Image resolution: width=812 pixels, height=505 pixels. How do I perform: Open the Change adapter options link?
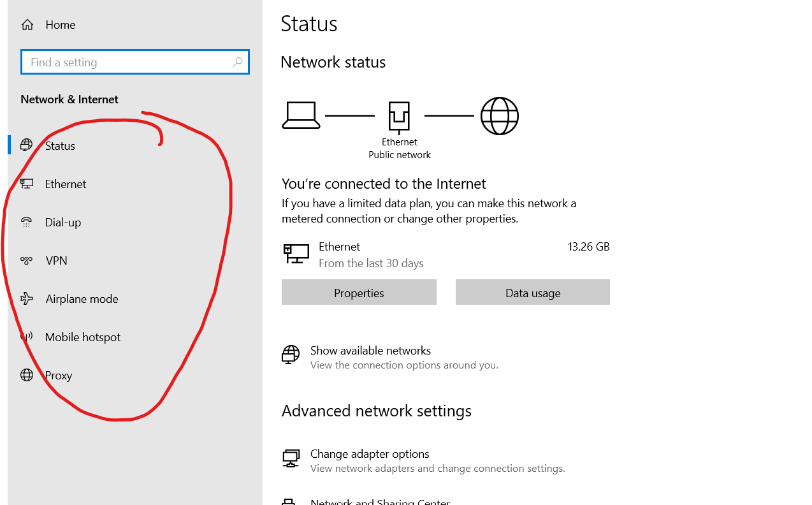click(x=370, y=454)
